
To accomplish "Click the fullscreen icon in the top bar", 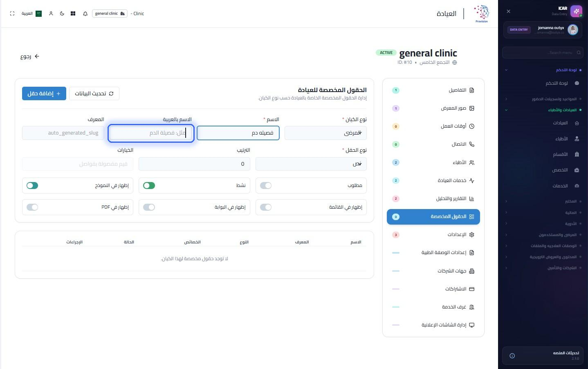I will click(12, 13).
